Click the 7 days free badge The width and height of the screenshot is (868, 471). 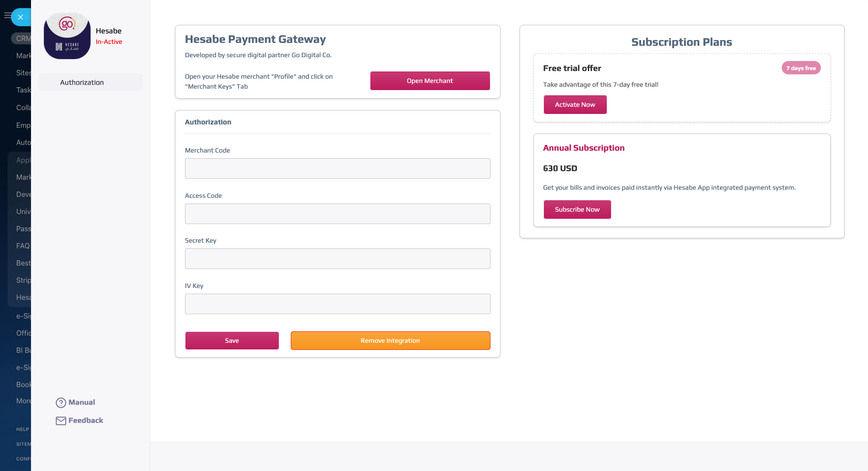coord(801,68)
